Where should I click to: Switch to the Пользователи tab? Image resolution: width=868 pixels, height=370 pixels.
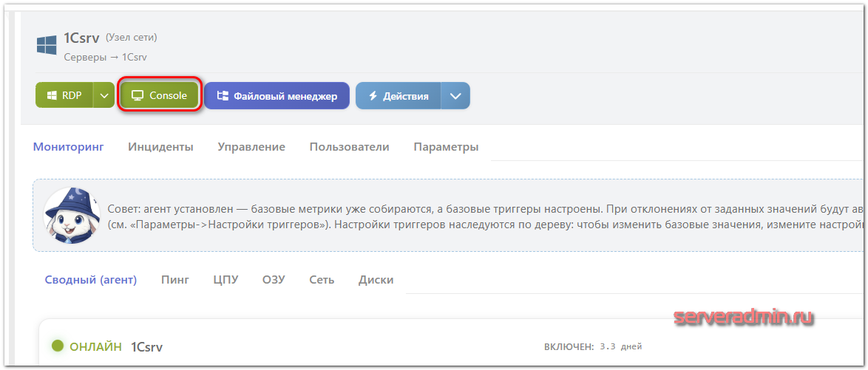coord(349,146)
